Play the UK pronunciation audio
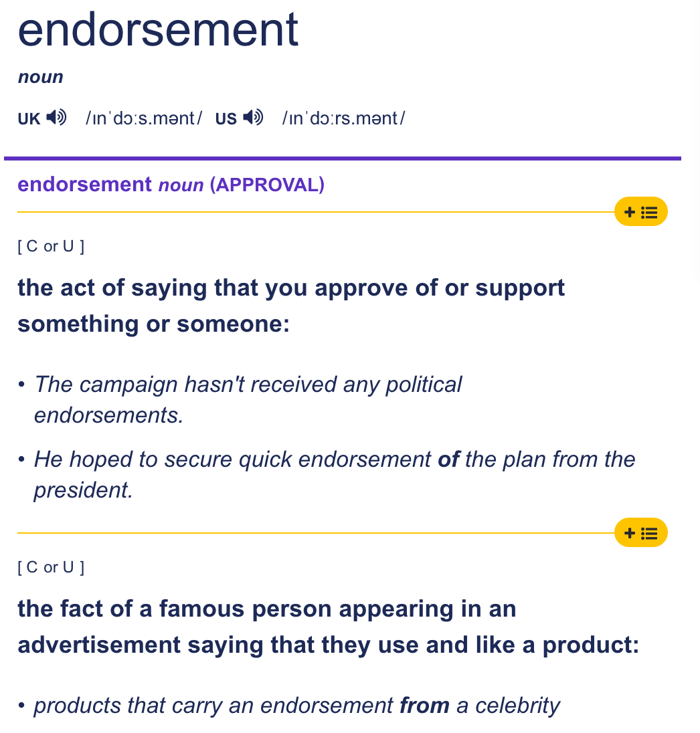 pos(57,117)
